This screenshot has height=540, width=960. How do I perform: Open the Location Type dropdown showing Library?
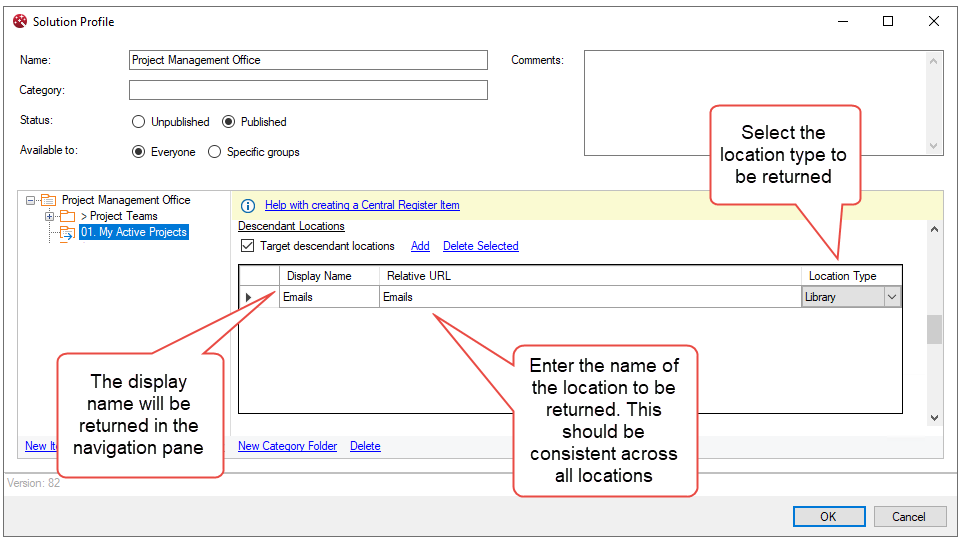click(x=891, y=297)
